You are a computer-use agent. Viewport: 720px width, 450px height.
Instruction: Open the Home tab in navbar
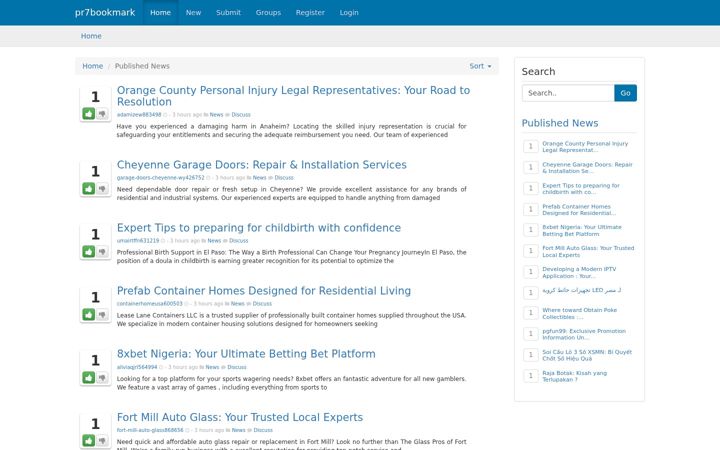160,12
